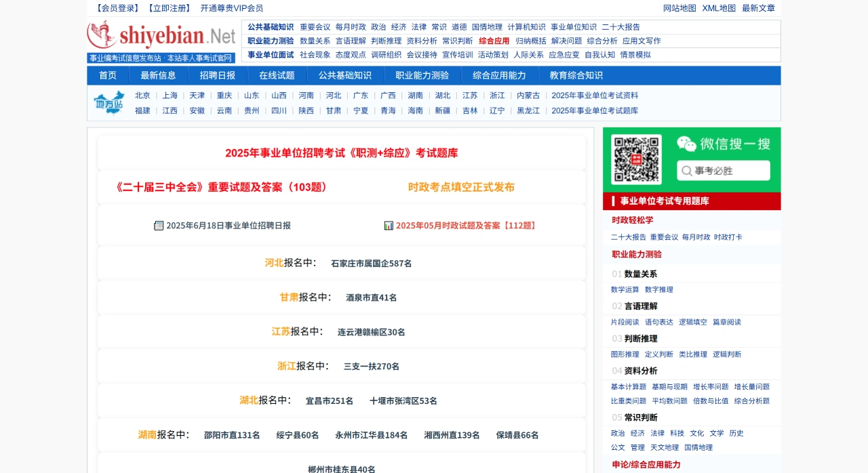
Task: Open 教育综合知识 navigation tab
Action: tap(576, 75)
